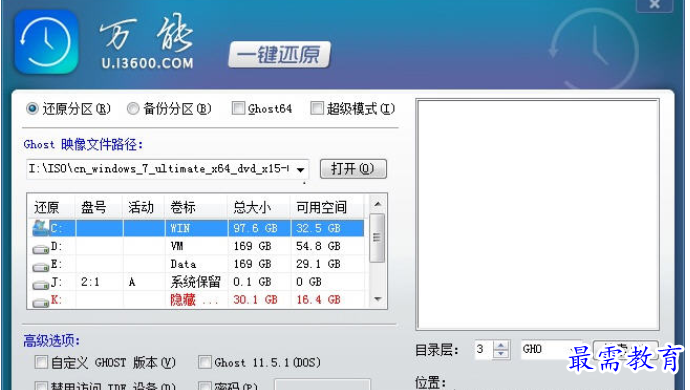Viewport: 690px width, 390px height.
Task: Tick the 禁用访问 IDE 设备 checkbox
Action: coord(41,386)
